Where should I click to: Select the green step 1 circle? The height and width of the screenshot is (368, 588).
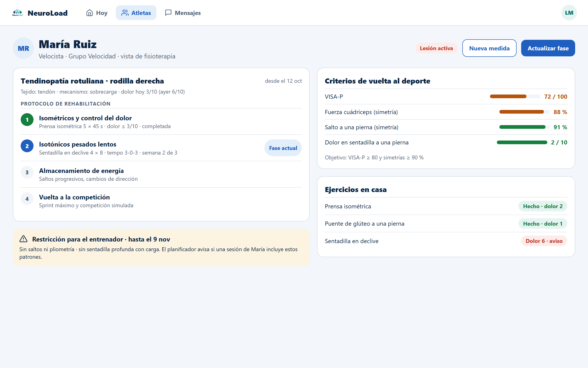click(x=27, y=120)
